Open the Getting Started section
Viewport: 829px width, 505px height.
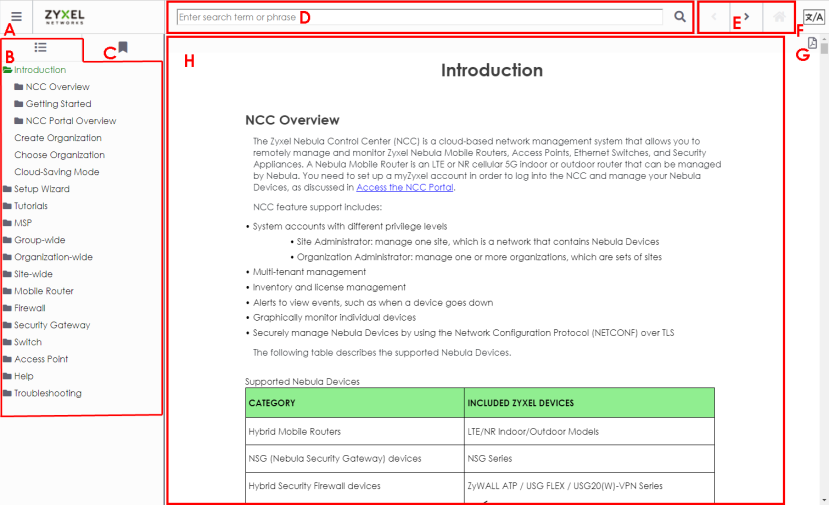click(58, 104)
